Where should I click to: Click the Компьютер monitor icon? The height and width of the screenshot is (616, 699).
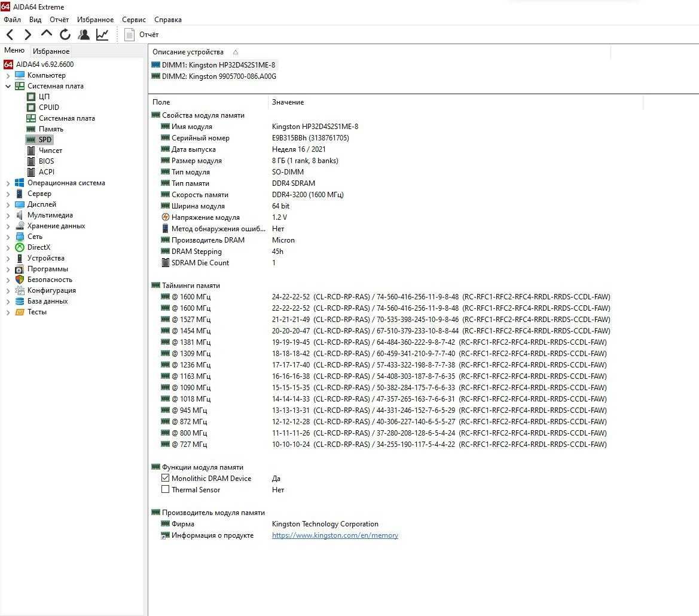20,75
